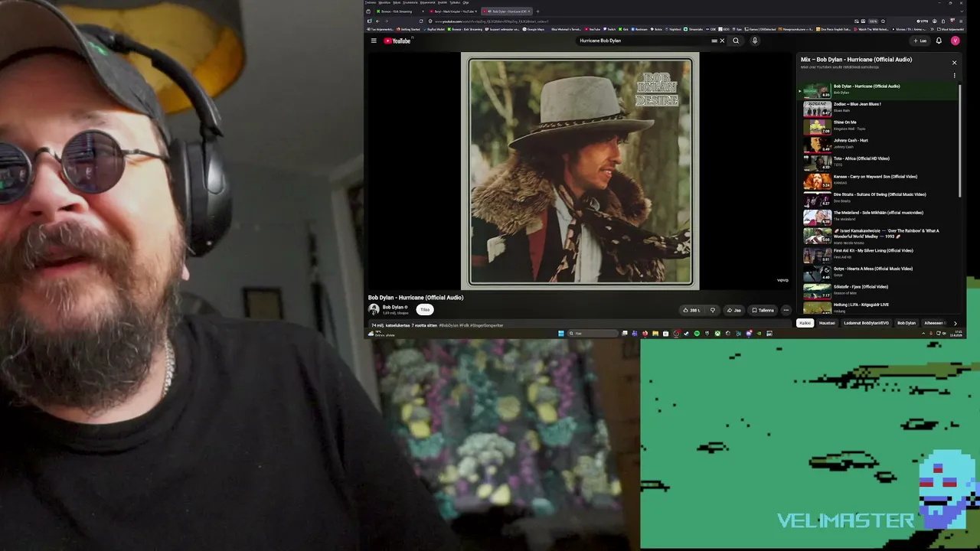Reload the current page
The width and height of the screenshot is (980, 551).
point(420,21)
